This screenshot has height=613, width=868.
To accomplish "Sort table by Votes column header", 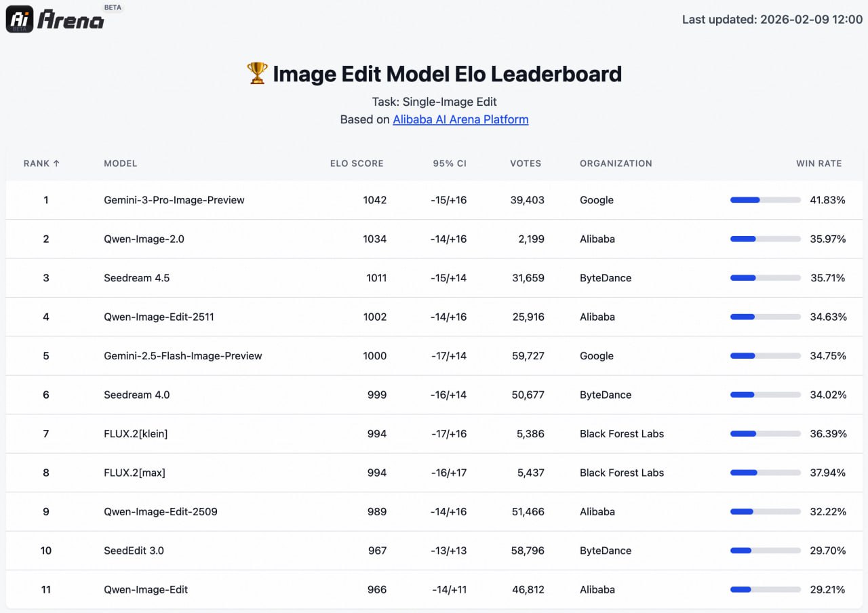I will tap(526, 163).
